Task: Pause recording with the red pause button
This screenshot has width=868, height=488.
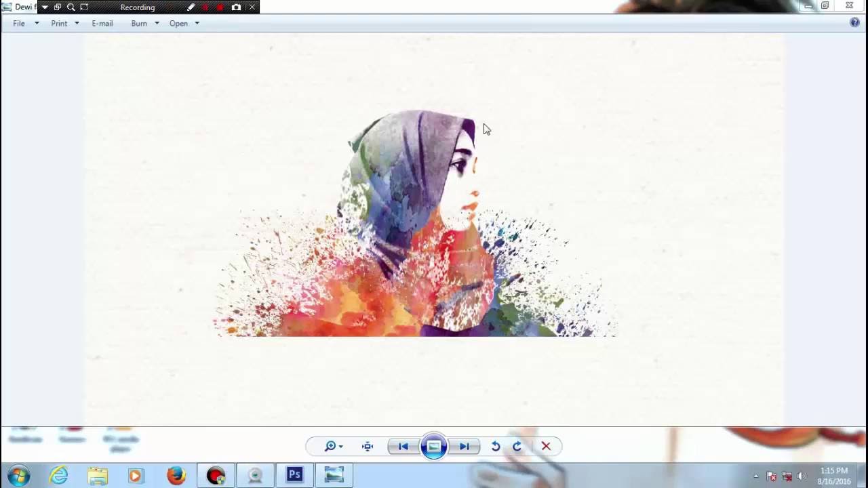Action: click(205, 7)
